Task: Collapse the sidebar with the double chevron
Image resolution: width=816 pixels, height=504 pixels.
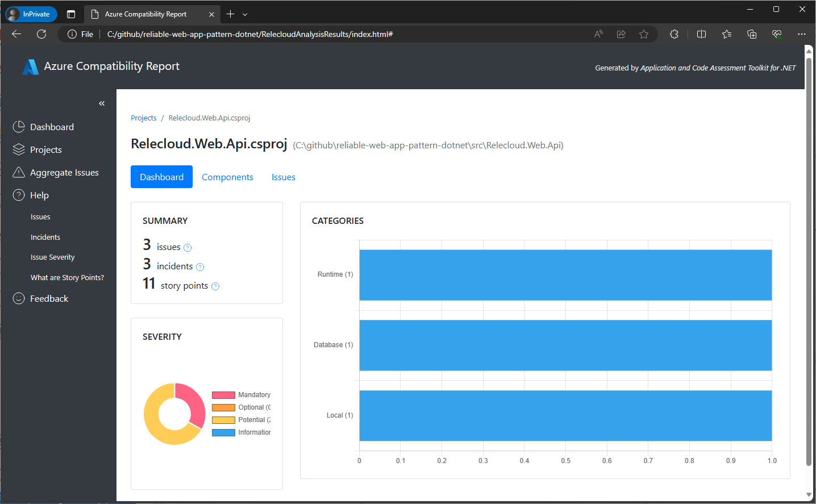Action: (102, 103)
